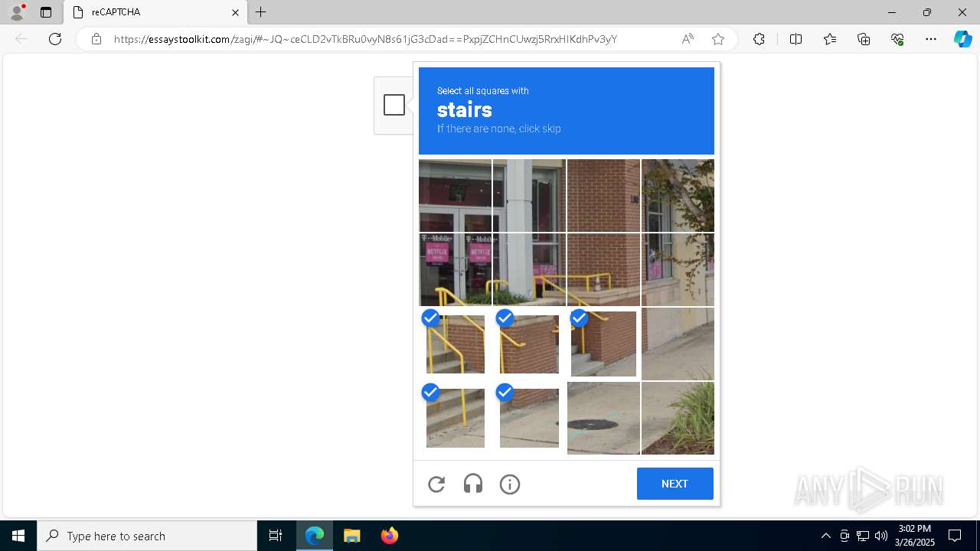Show hidden system tray icons chevron
Image resolution: width=980 pixels, height=551 pixels.
825,536
